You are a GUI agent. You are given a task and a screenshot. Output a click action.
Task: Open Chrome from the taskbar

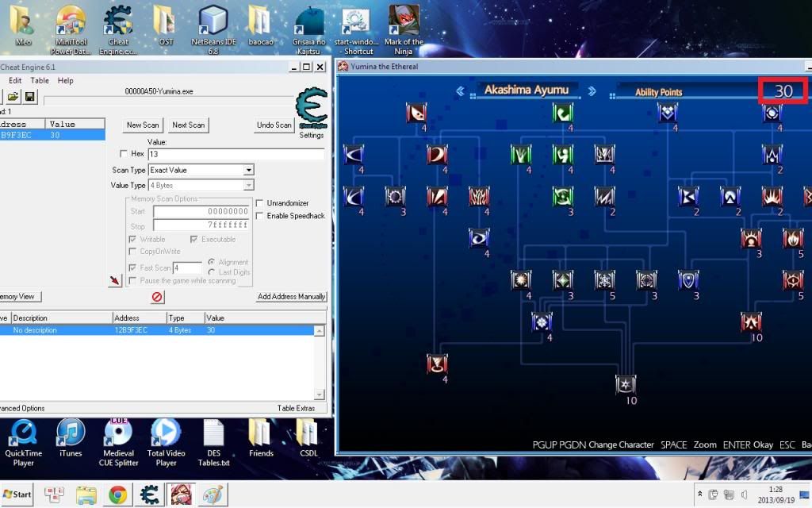(117, 495)
